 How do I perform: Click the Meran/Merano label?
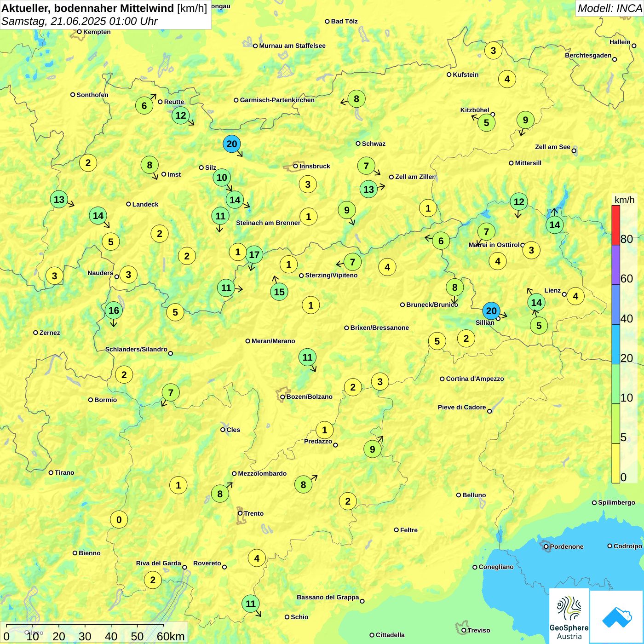273,341
